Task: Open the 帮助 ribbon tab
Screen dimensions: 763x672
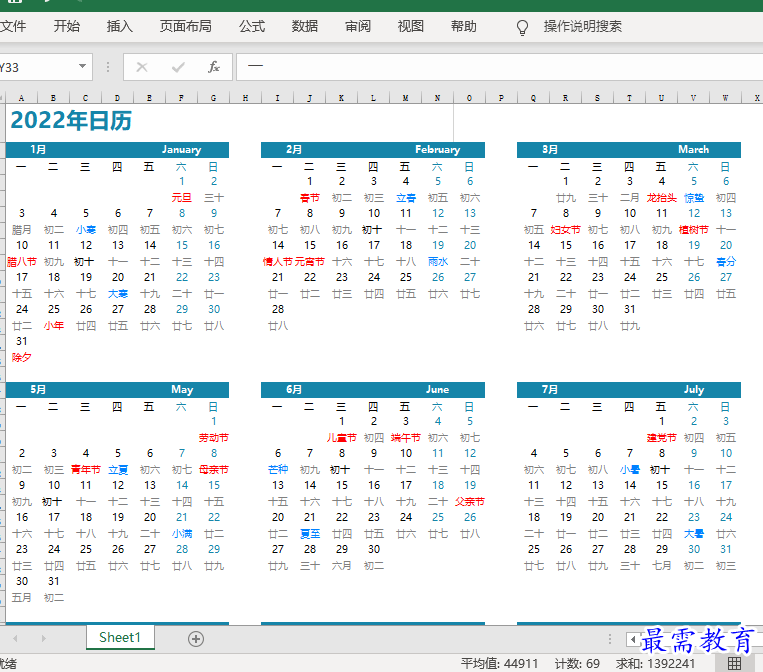Action: pos(464,26)
